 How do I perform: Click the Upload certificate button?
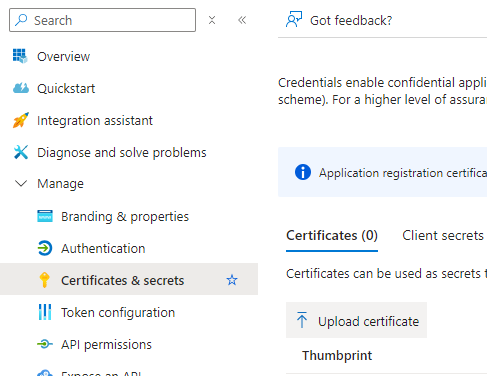[356, 321]
